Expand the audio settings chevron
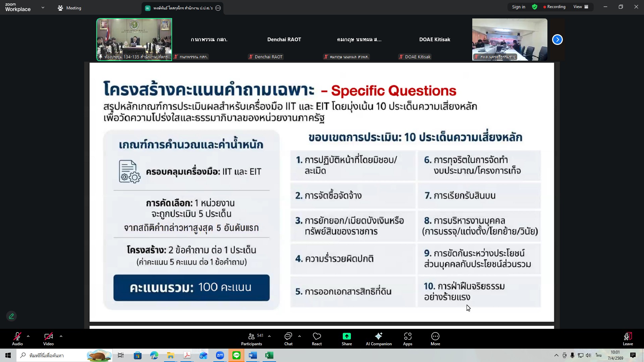Screen dimensions: 644x362 coord(28,337)
